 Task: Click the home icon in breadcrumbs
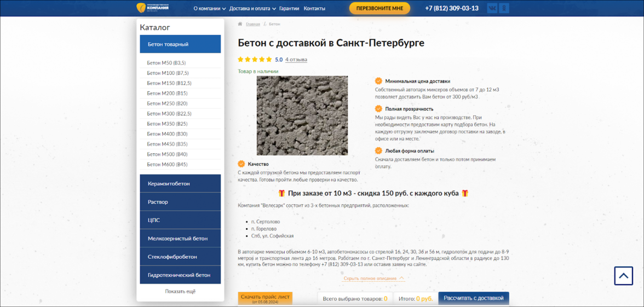pos(240,24)
